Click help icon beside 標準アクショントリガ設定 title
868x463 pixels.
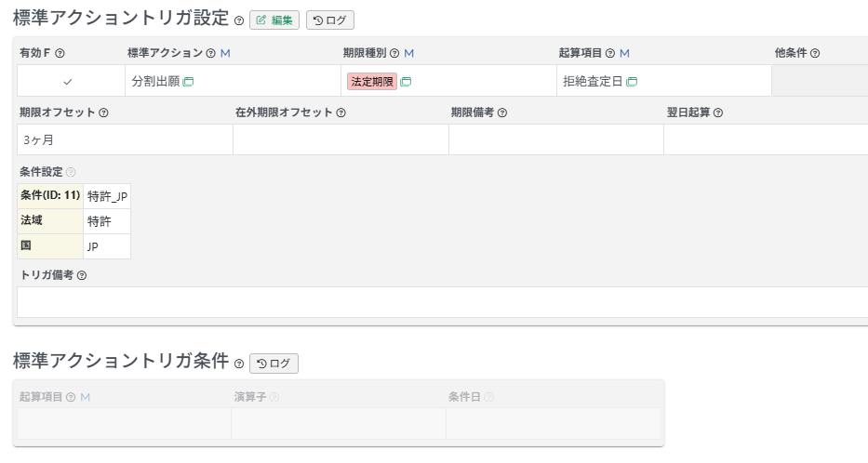coord(239,21)
